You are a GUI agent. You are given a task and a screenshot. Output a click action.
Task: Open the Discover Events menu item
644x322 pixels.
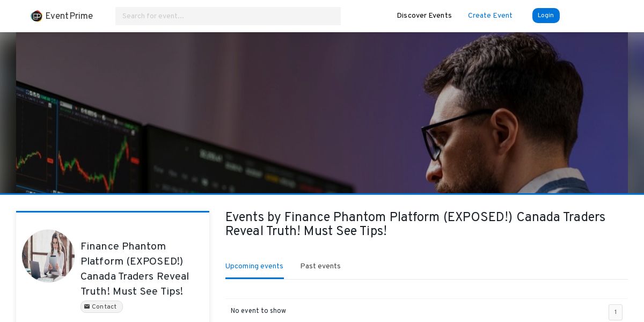point(424,16)
